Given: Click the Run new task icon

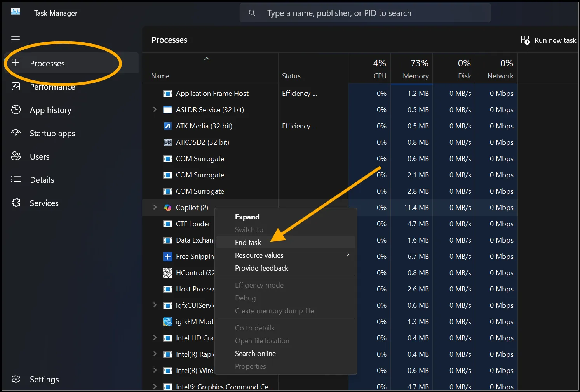Looking at the screenshot, I should tap(525, 40).
